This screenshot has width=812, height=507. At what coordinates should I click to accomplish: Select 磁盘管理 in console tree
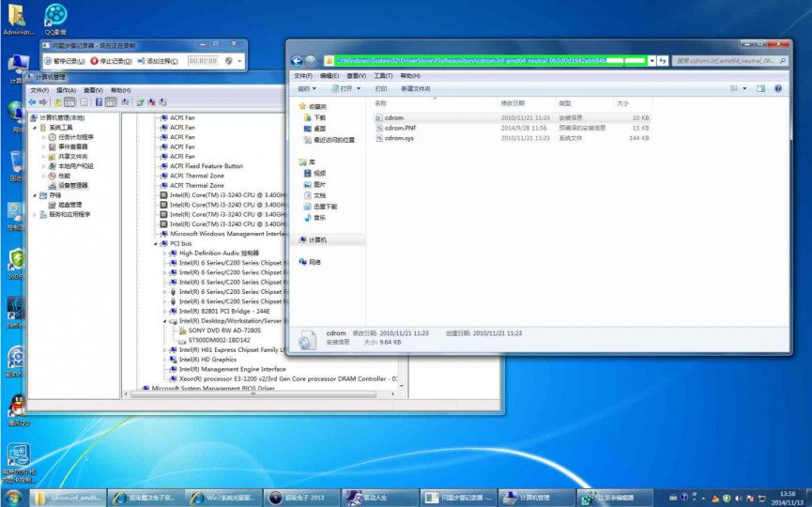click(69, 205)
